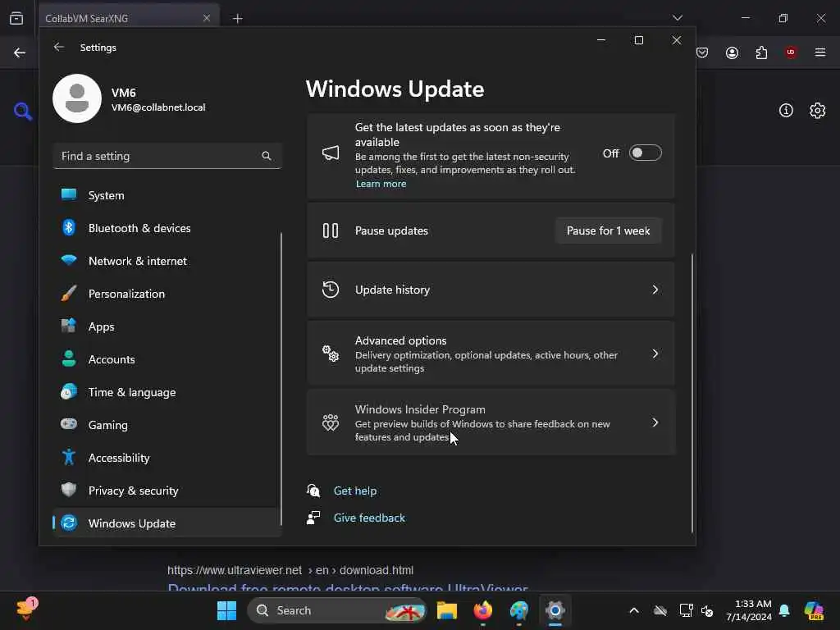840x630 pixels.
Task: Click the Update history clock icon
Action: tap(331, 290)
